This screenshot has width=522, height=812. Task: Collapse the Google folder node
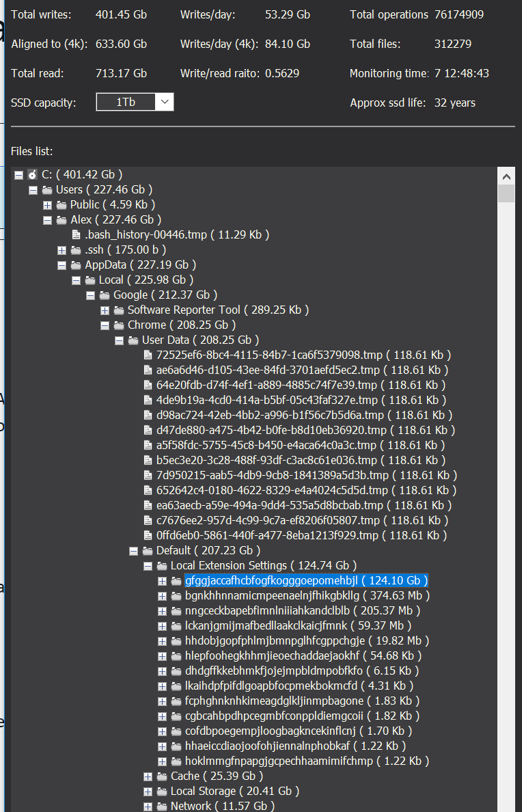click(91, 295)
